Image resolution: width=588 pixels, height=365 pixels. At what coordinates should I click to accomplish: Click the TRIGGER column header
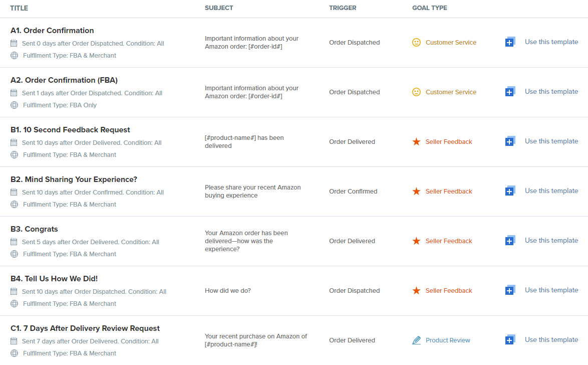pyautogui.click(x=343, y=8)
